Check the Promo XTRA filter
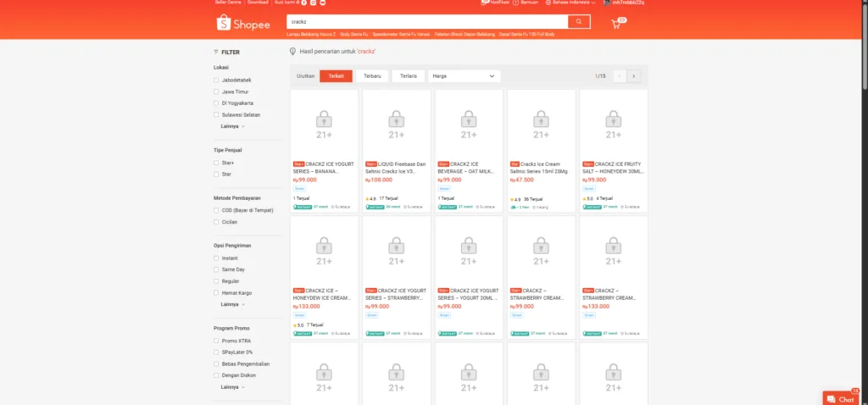868x405 pixels. [216, 341]
